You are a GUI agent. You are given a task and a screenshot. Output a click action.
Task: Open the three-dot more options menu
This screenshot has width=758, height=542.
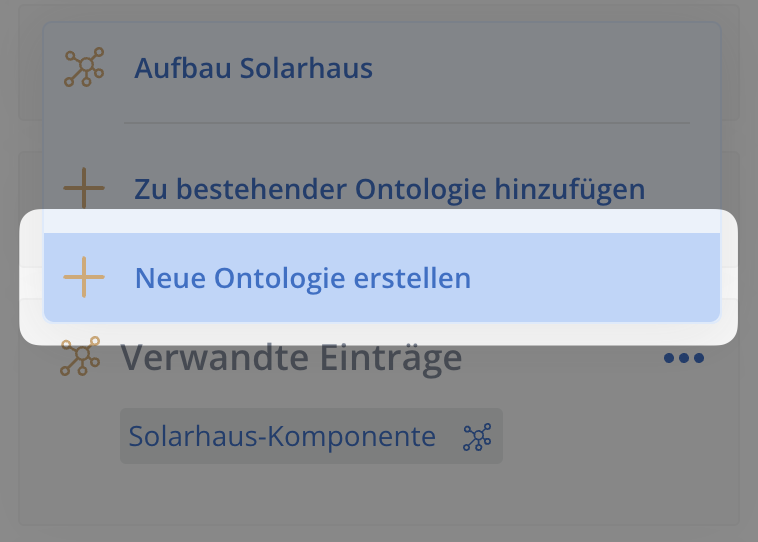coord(684,358)
